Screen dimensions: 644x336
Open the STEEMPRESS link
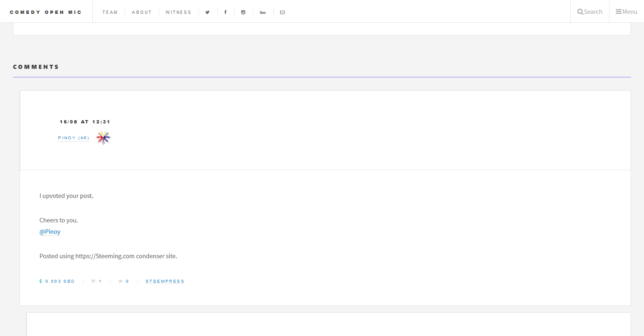tap(165, 281)
